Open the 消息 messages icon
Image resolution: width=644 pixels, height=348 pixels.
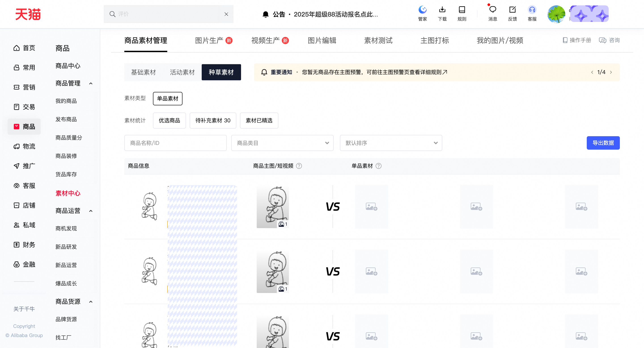(x=492, y=13)
